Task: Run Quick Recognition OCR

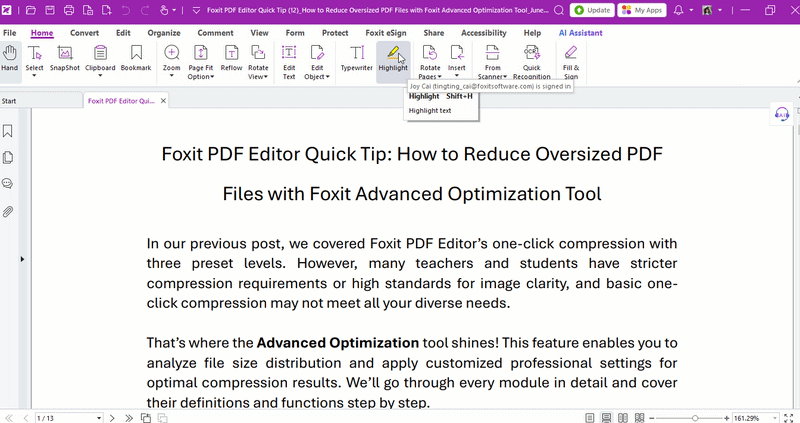Action: tap(532, 62)
